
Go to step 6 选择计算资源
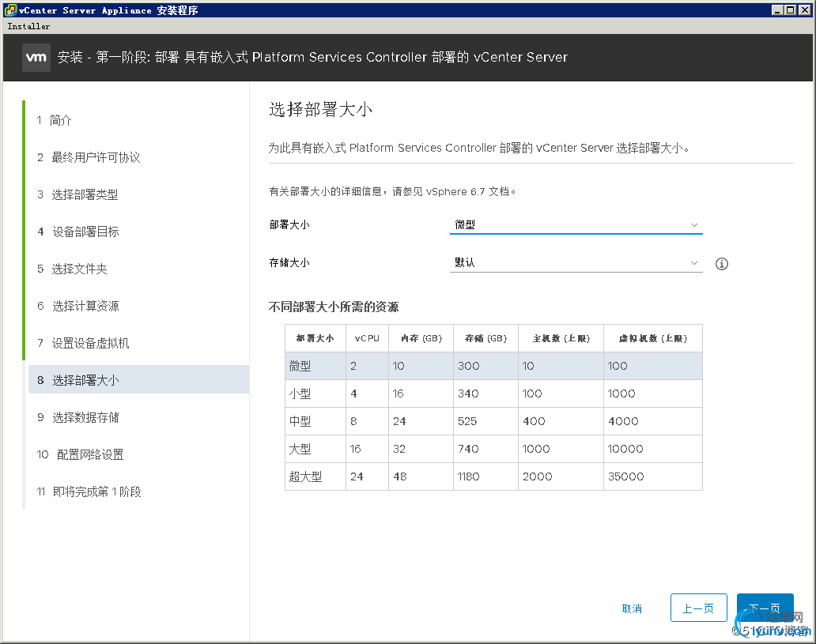(78, 306)
